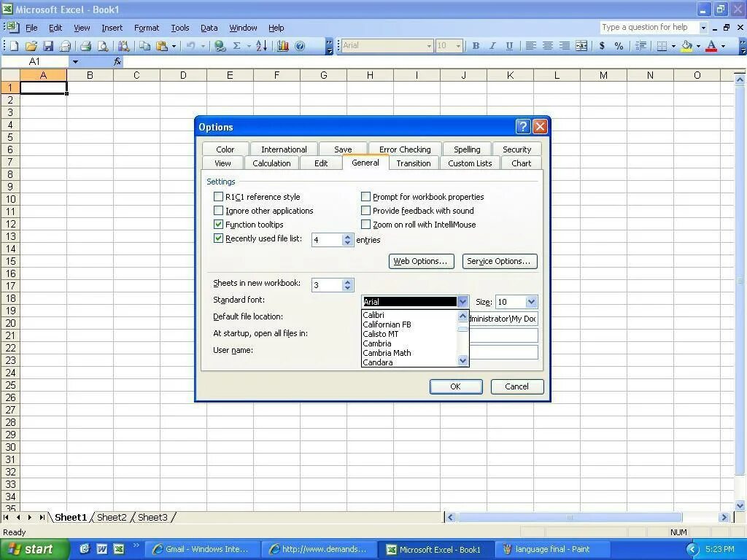Click the Fill Color paint bucket
The image size is (747, 560).
tap(686, 46)
